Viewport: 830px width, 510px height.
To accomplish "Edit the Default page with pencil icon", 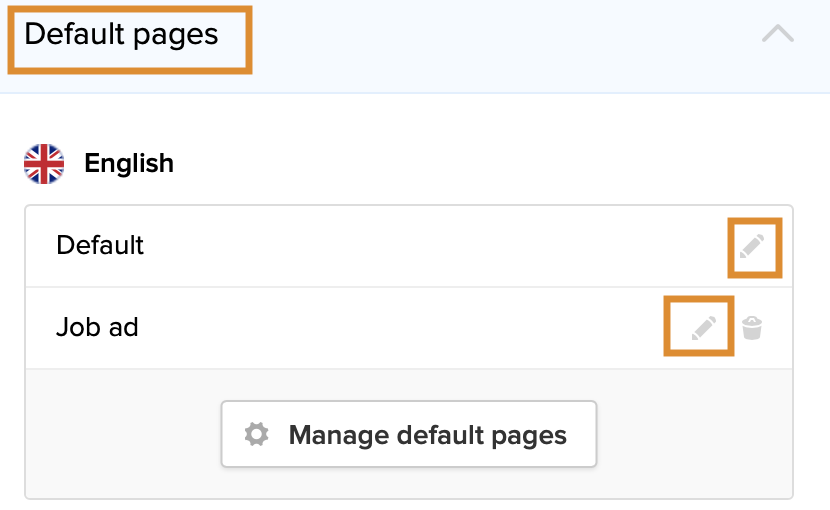I will [752, 246].
